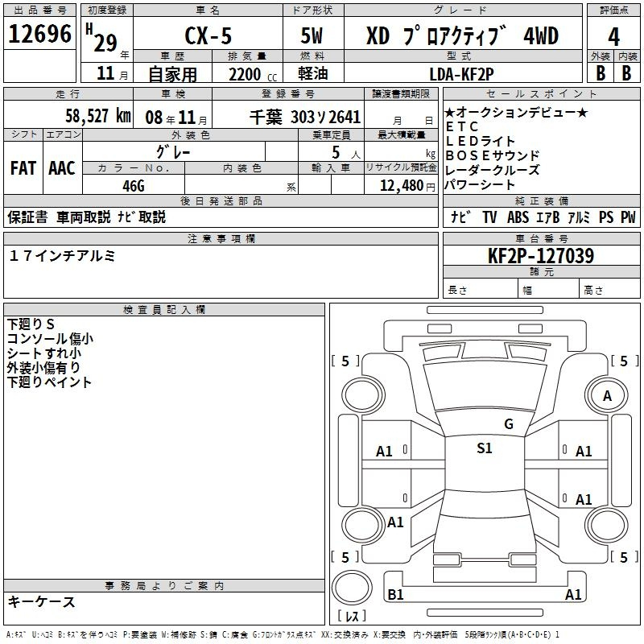
Task: Select the レーダークルーズ sales point
Action: click(492, 170)
